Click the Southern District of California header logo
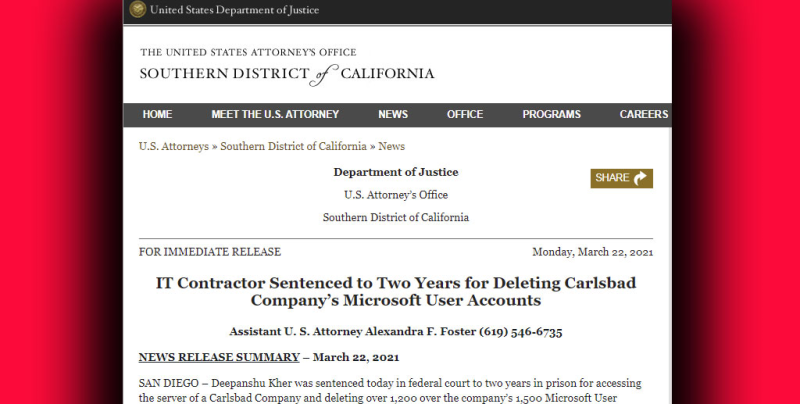The image size is (800, 404). pos(286,66)
